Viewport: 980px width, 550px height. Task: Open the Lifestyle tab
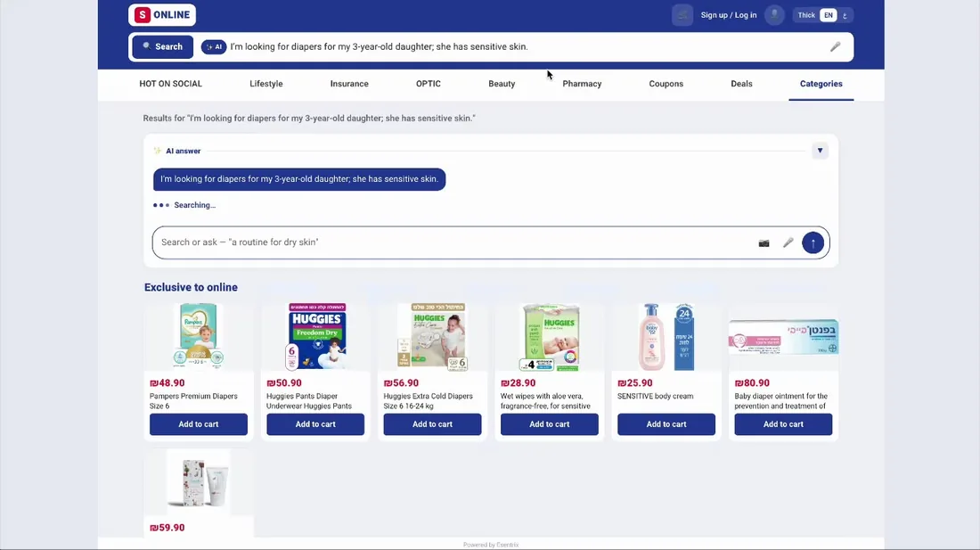pyautogui.click(x=266, y=84)
